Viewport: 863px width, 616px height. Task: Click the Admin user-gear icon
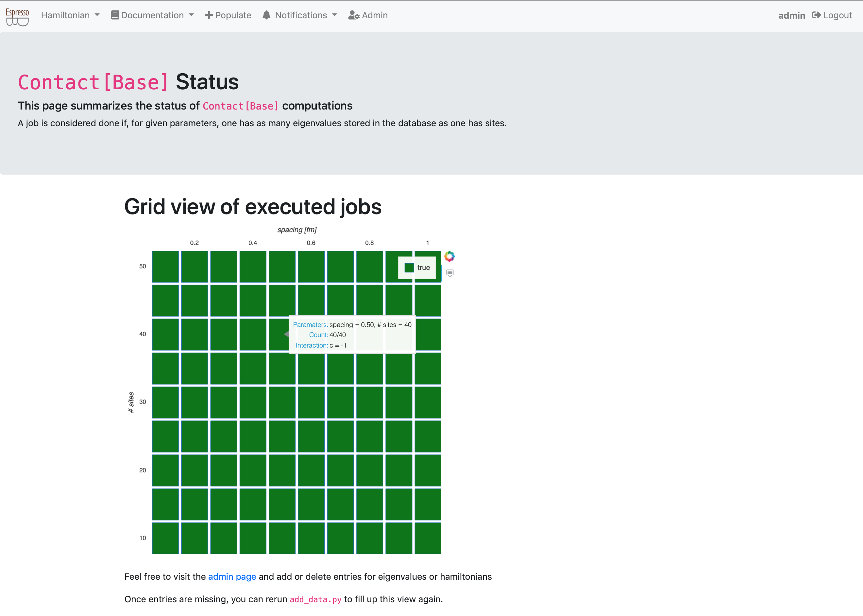[354, 15]
